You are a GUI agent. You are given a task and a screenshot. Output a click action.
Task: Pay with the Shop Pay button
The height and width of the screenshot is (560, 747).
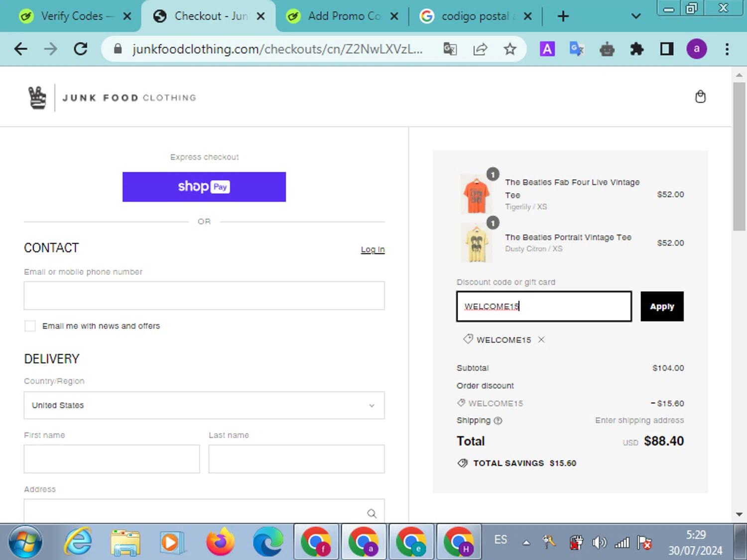tap(204, 187)
